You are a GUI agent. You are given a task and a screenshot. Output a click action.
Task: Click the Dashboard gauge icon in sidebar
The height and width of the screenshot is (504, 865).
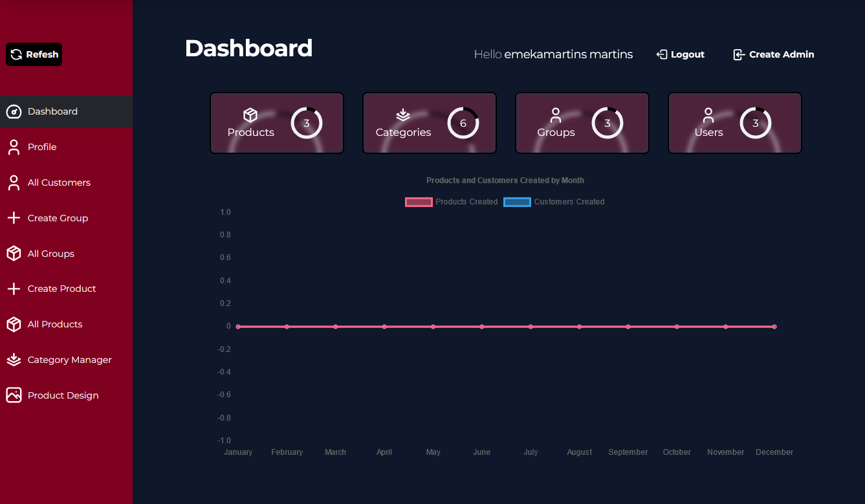[14, 112]
